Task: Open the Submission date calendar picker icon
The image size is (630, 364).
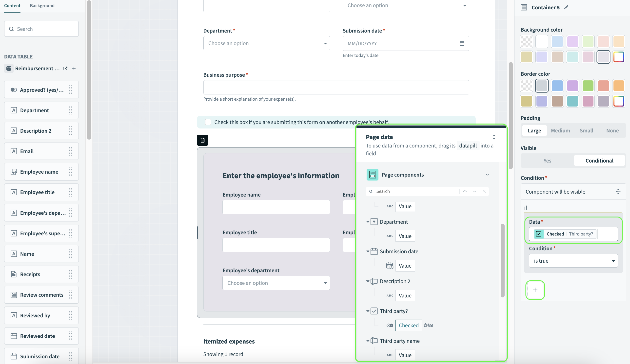Action: tap(462, 43)
